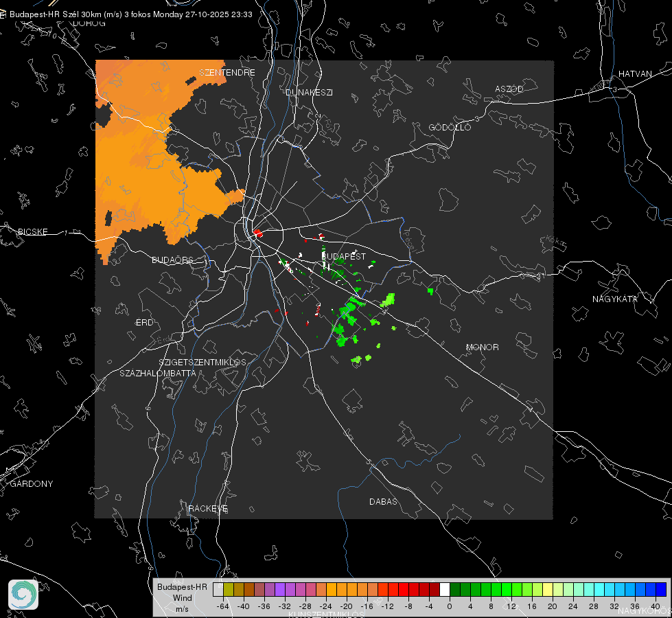The height and width of the screenshot is (618, 672).
Task: Click the title text Budapest-HR Szél 30km
Action: [56, 14]
